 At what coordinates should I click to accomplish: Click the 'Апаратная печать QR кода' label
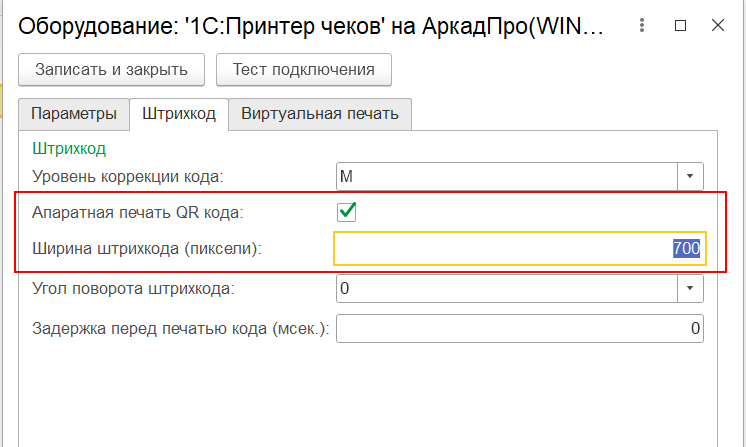(137, 211)
